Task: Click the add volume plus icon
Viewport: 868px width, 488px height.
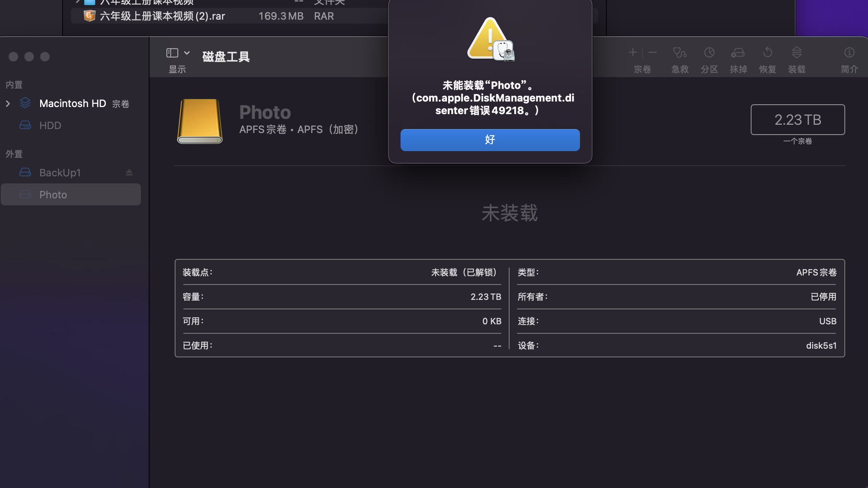Action: click(x=633, y=52)
